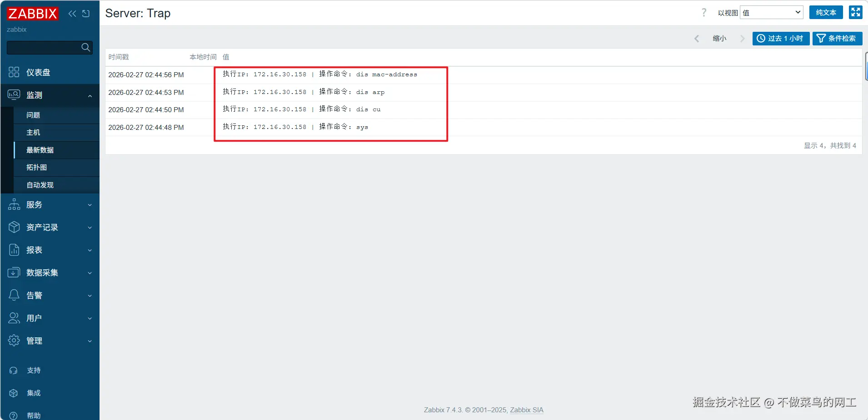
Task: Click the 资产记录 inventory cube icon
Action: click(14, 227)
